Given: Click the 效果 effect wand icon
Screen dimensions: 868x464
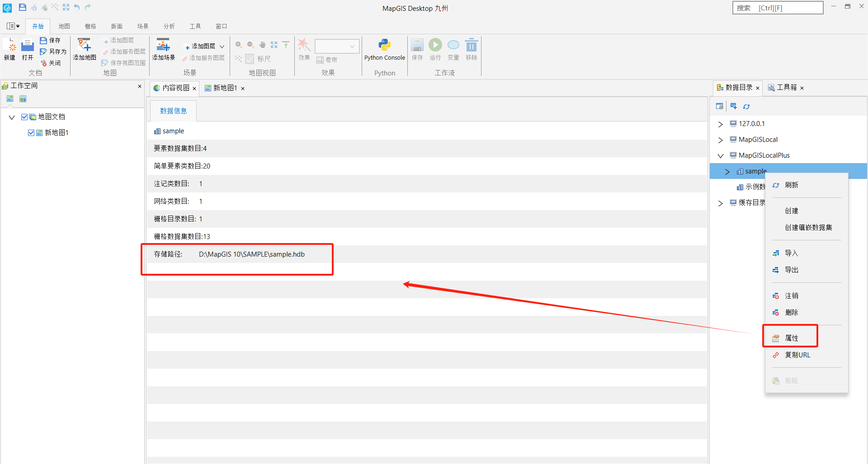Looking at the screenshot, I should tap(304, 49).
